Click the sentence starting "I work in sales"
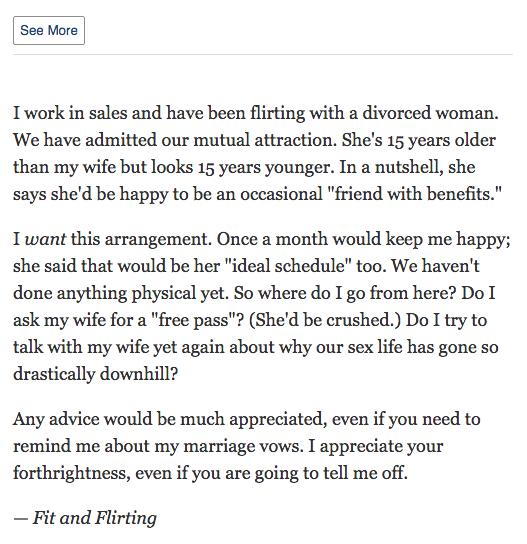The image size is (527, 544). [x=256, y=113]
